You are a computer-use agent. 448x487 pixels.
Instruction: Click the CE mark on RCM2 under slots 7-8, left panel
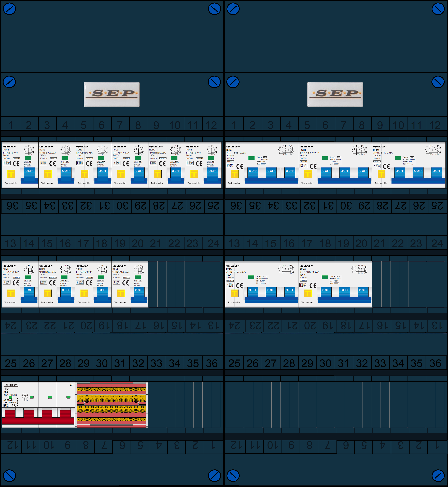click(126, 164)
